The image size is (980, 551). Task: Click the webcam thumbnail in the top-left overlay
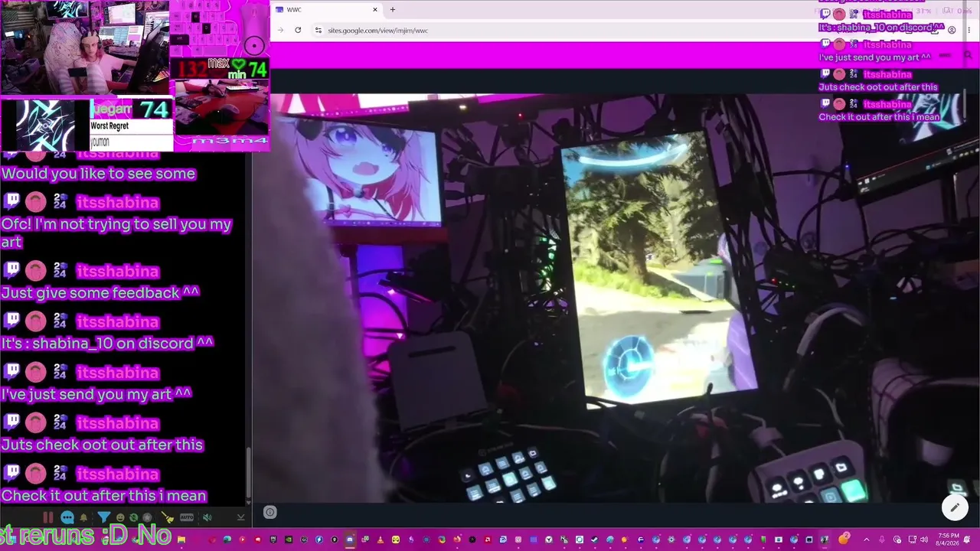(x=84, y=47)
